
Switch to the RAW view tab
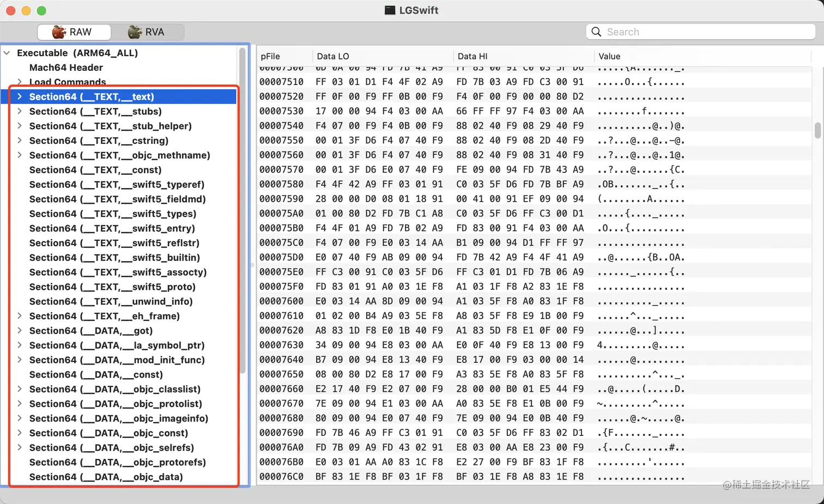pos(74,32)
